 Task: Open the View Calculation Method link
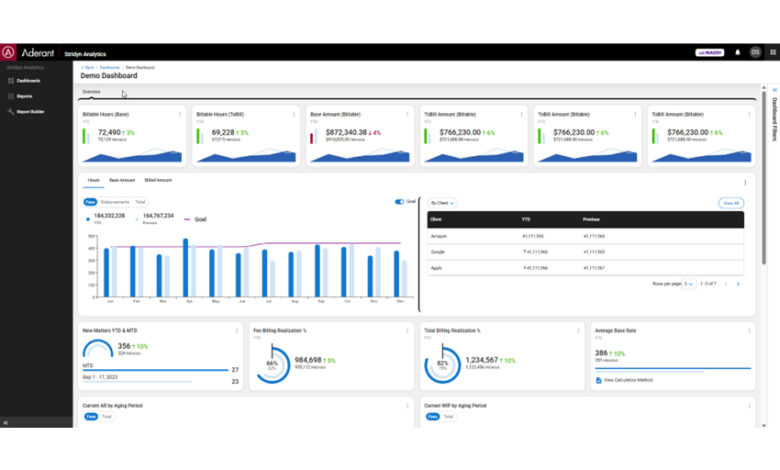[x=626, y=381]
